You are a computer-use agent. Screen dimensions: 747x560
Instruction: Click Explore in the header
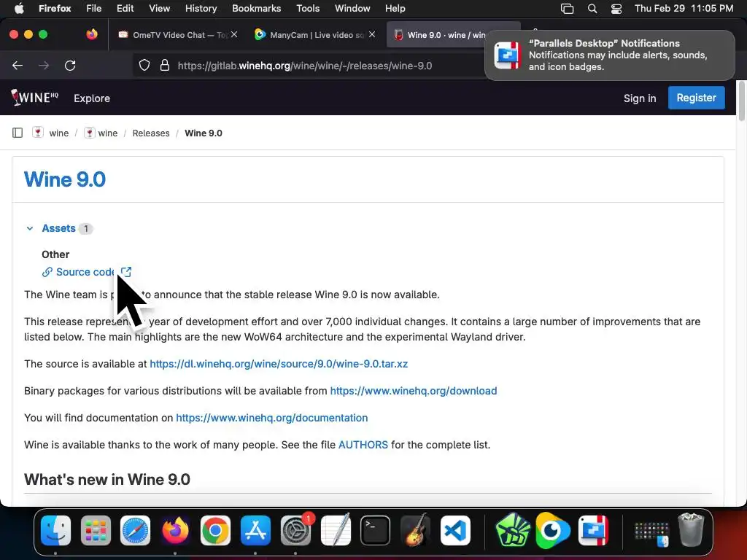coord(91,98)
